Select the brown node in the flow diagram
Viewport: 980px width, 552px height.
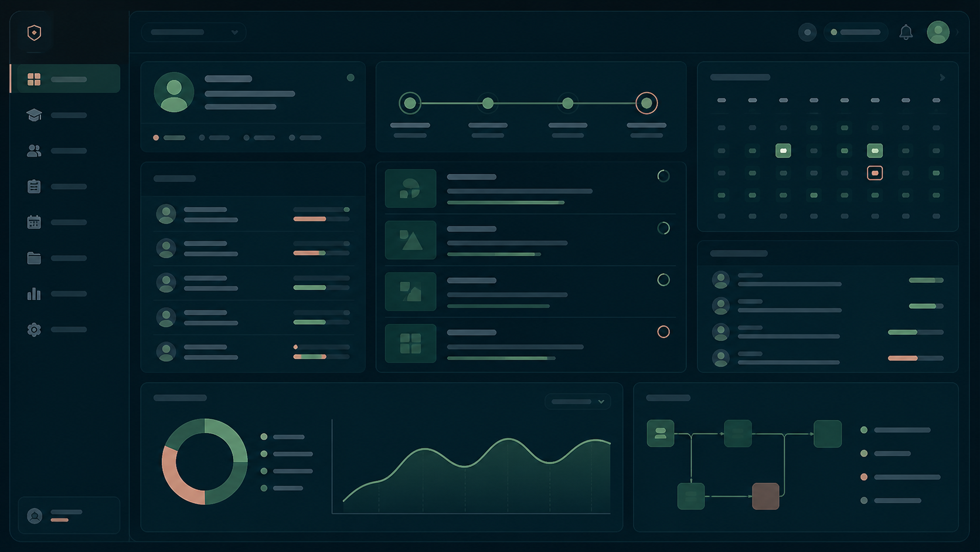click(765, 496)
